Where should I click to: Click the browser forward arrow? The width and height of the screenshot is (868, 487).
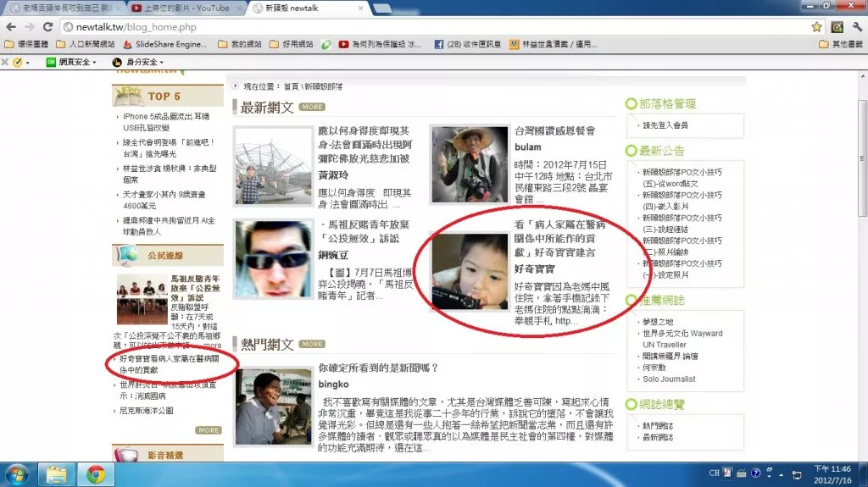pyautogui.click(x=30, y=26)
